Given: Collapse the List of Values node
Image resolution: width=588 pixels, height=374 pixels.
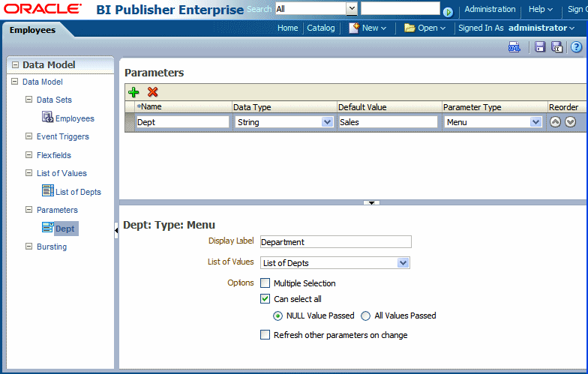Looking at the screenshot, I should 28,172.
